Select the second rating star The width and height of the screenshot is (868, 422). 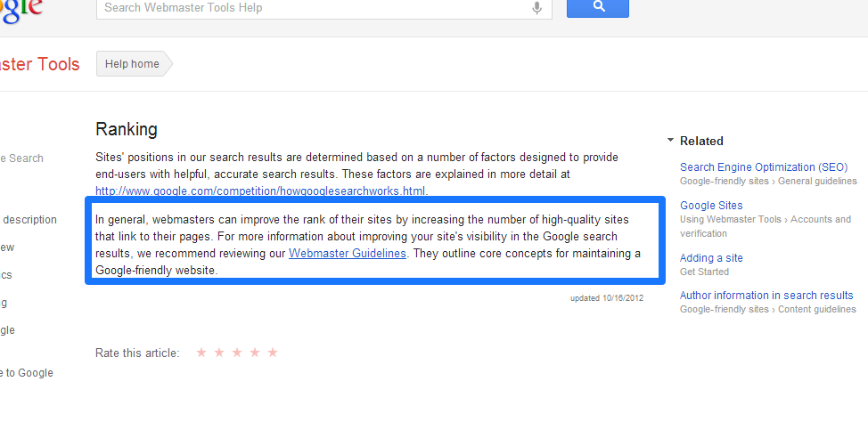click(x=219, y=353)
